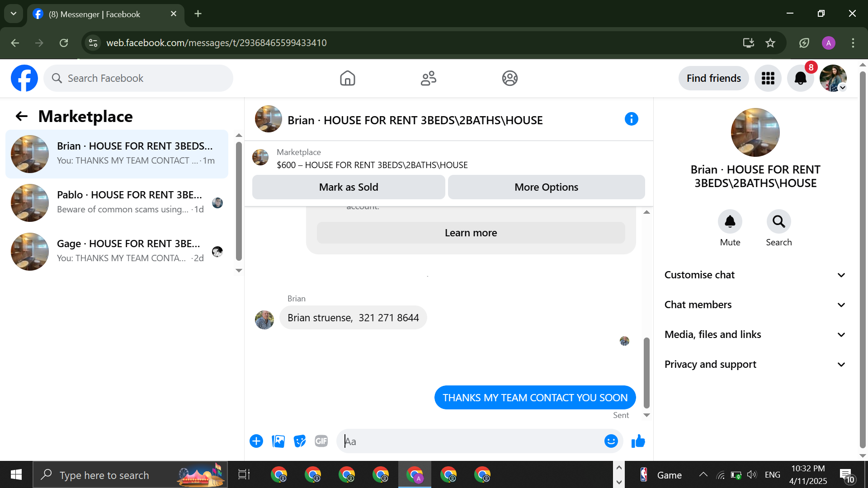
Task: Open the Chrome tab search dropdown
Action: (x=14, y=14)
